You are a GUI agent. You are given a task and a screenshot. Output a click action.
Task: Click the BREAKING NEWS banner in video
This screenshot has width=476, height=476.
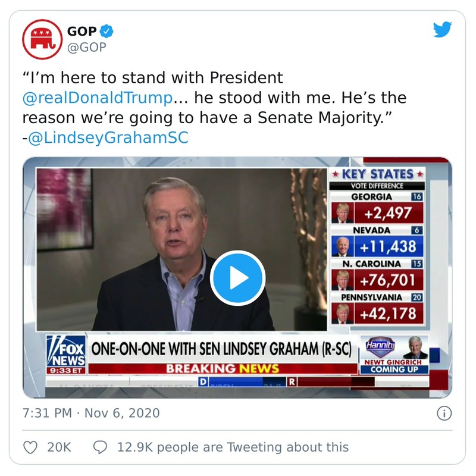click(x=222, y=368)
